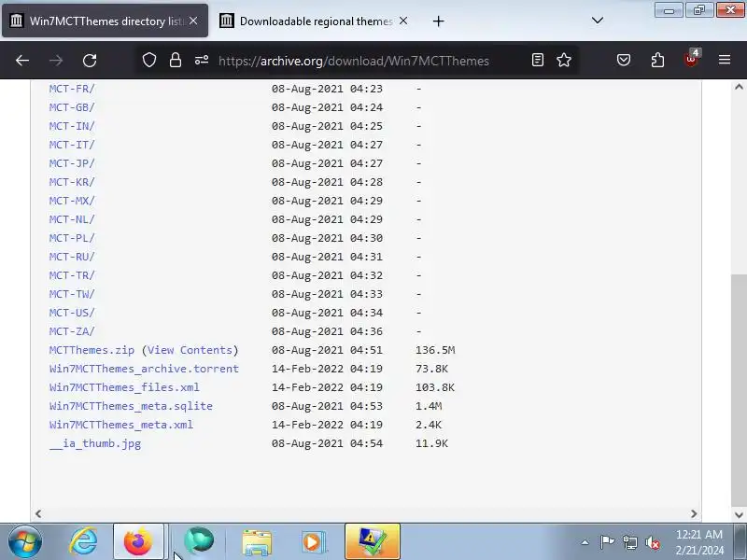The image size is (747, 560).
Task: Open Win7MCTThemes_files.xml
Action: 124,387
